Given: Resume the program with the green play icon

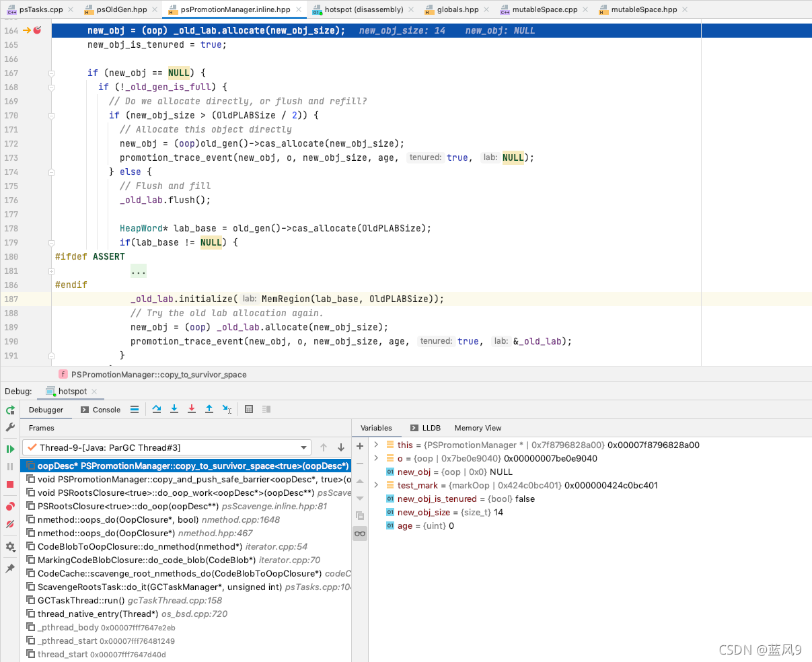Looking at the screenshot, I should pos(9,448).
